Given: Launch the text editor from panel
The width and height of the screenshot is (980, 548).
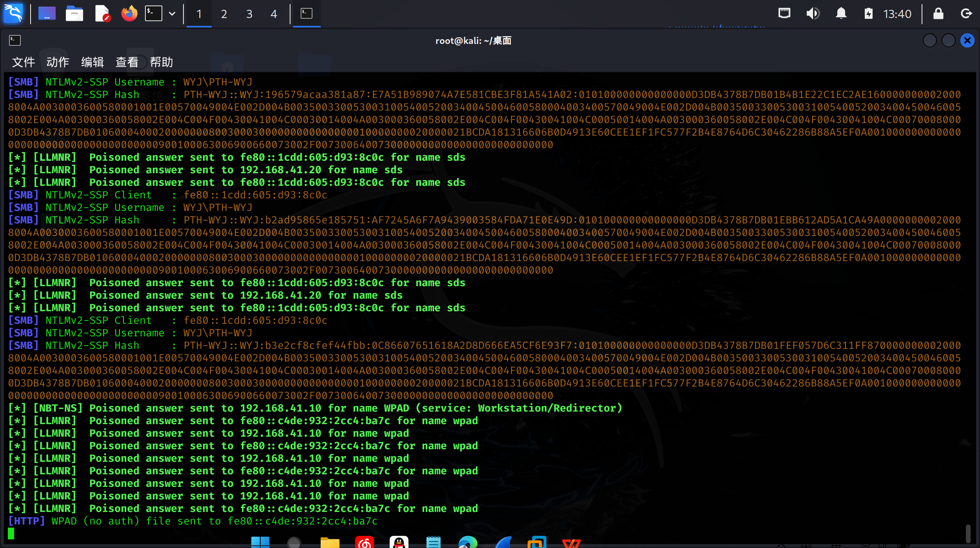Looking at the screenshot, I should 102,14.
